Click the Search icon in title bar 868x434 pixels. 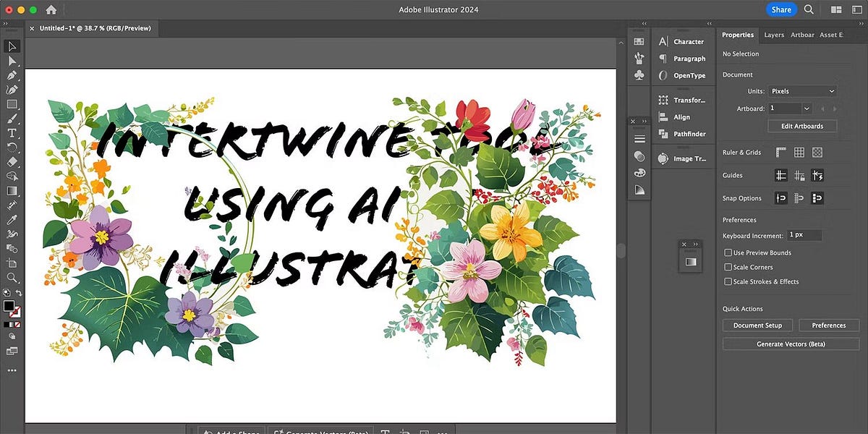[x=809, y=9]
